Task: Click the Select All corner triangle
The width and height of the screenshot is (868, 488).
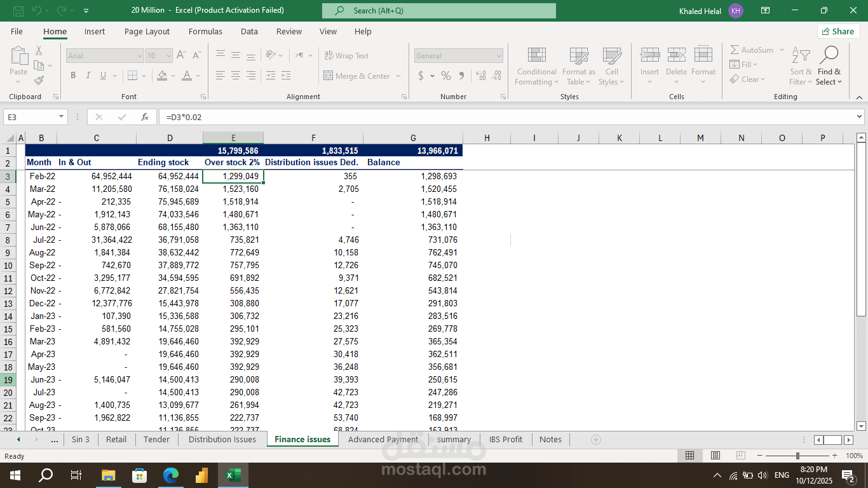Action: click(x=11, y=138)
